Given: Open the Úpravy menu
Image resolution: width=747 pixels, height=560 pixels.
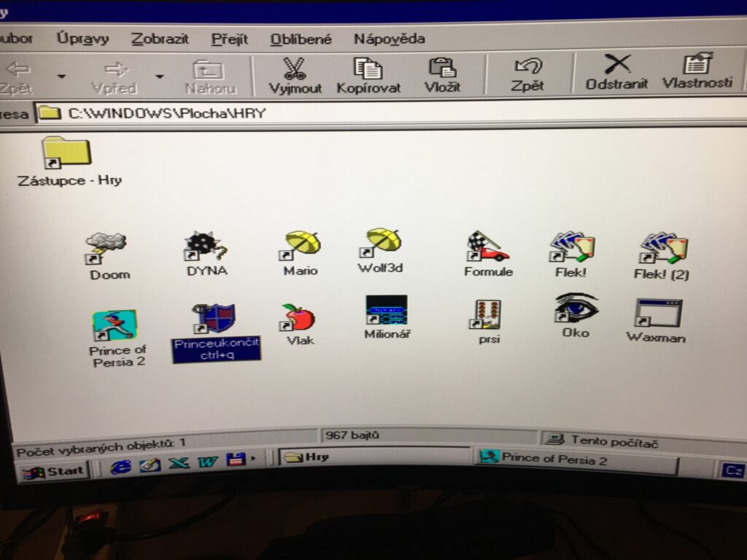Looking at the screenshot, I should click(x=82, y=38).
